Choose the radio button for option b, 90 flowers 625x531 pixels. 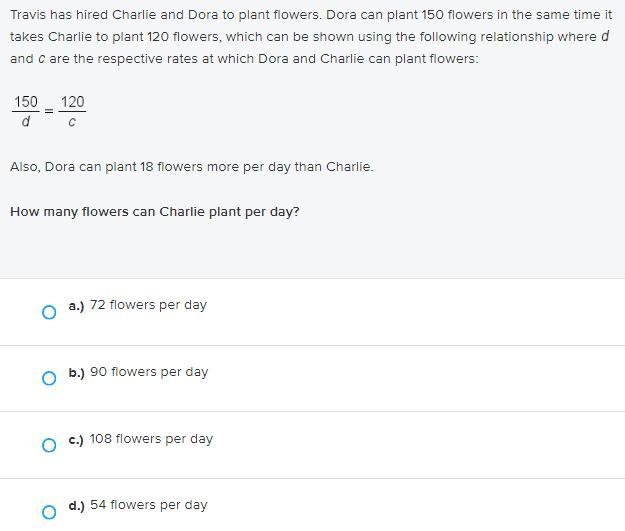49,378
